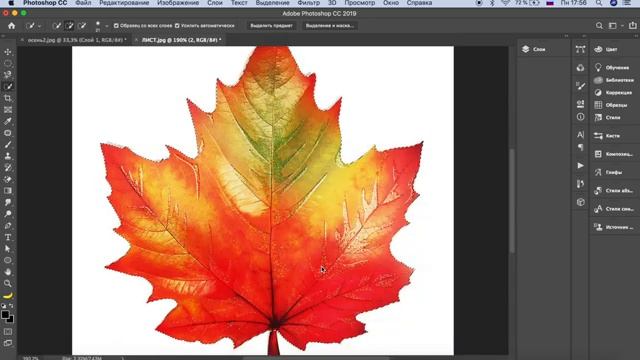Go to Home screen icon
This screenshot has width=640, height=360.
11,26
